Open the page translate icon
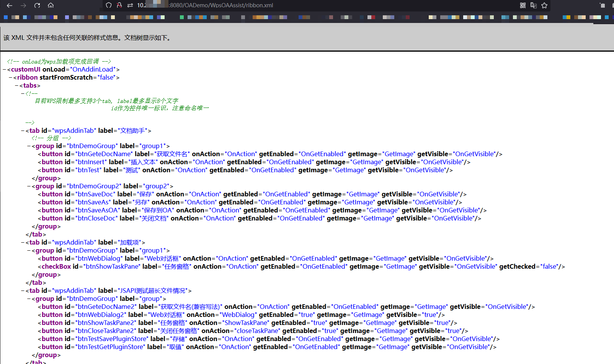The image size is (614, 364). 534,5
